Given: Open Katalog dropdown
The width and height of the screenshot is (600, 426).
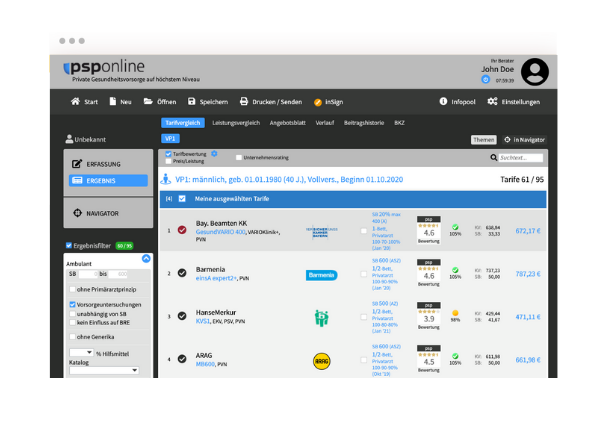Looking at the screenshot, I should pyautogui.click(x=104, y=370).
